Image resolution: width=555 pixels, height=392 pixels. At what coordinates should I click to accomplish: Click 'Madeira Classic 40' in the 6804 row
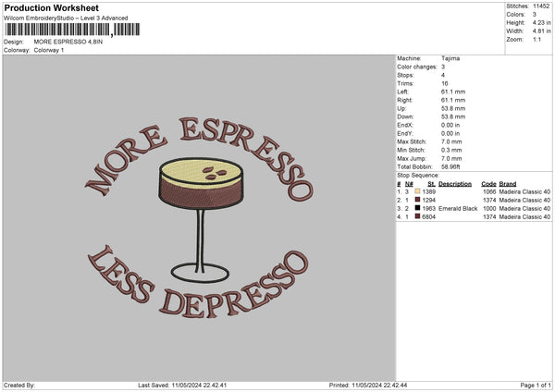[x=524, y=217]
